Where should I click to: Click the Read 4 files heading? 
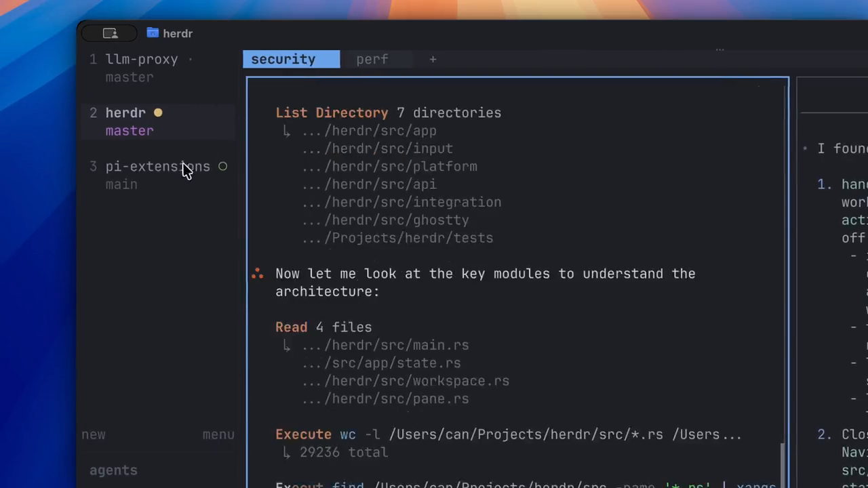click(x=323, y=327)
